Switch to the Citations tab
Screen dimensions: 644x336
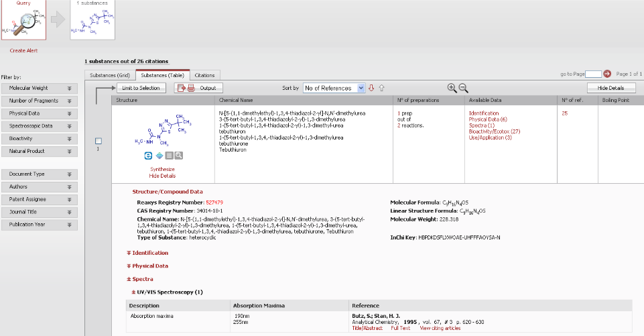pyautogui.click(x=204, y=75)
